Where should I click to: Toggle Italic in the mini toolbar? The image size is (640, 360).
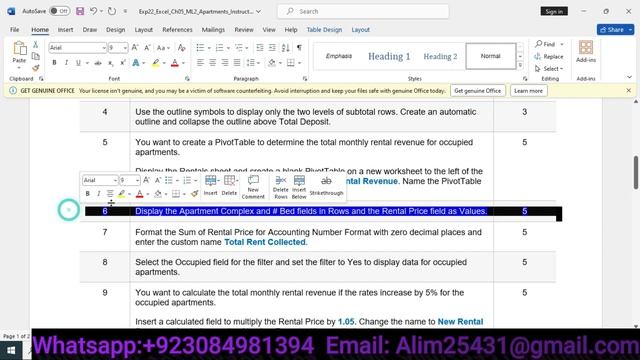pos(98,193)
